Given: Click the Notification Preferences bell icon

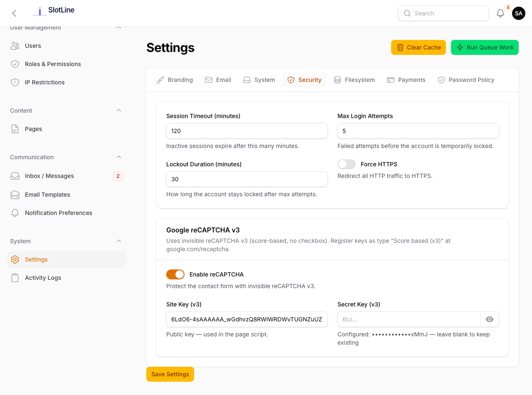Looking at the screenshot, I should click(15, 213).
